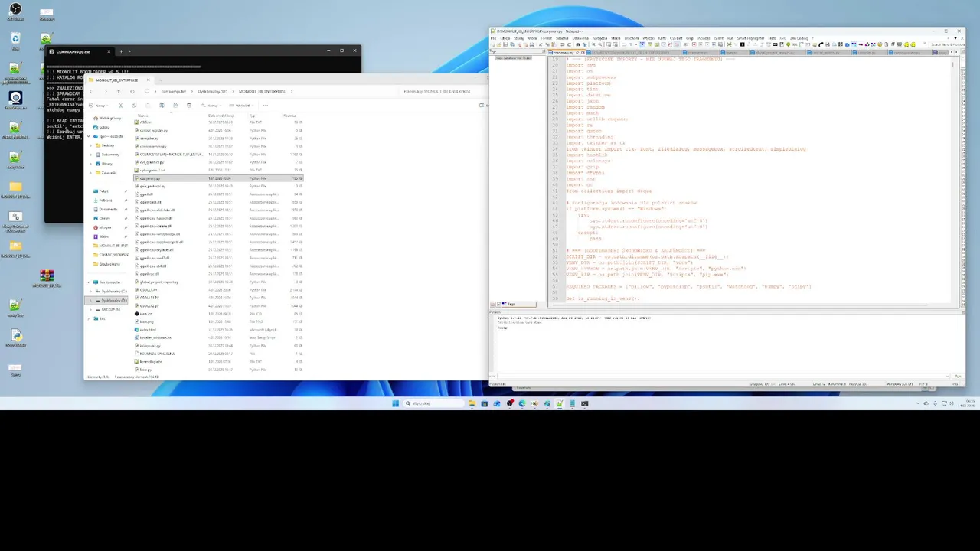
Task: Click the Paste icon in Explorer toolbar
Action: click(148, 106)
